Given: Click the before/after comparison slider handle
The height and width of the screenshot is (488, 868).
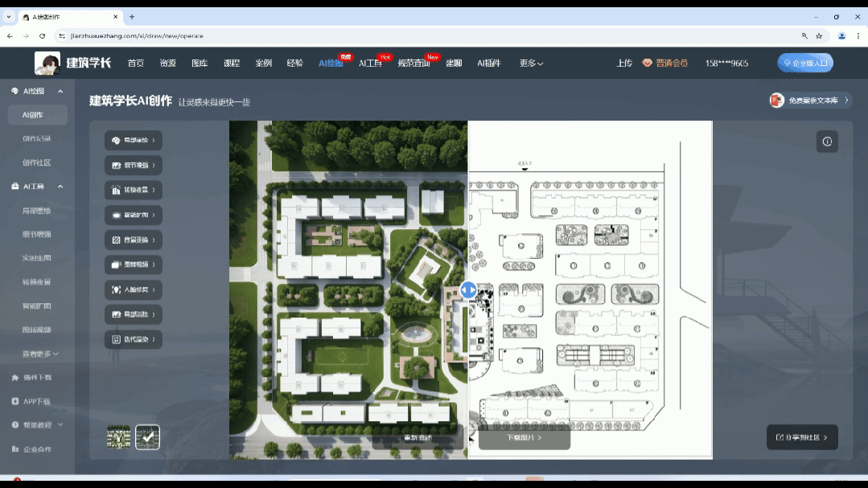Looking at the screenshot, I should [x=468, y=289].
